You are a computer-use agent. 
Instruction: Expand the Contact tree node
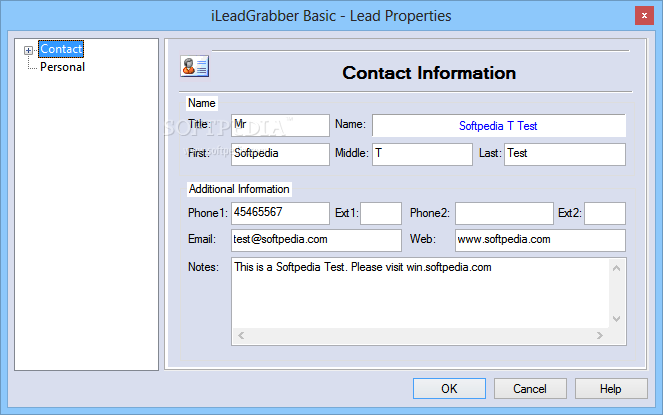28,50
